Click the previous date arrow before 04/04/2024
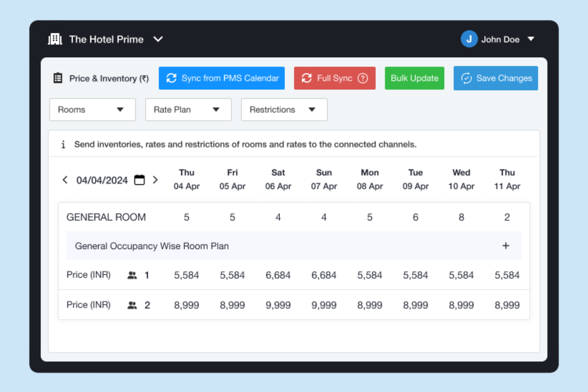 65,180
